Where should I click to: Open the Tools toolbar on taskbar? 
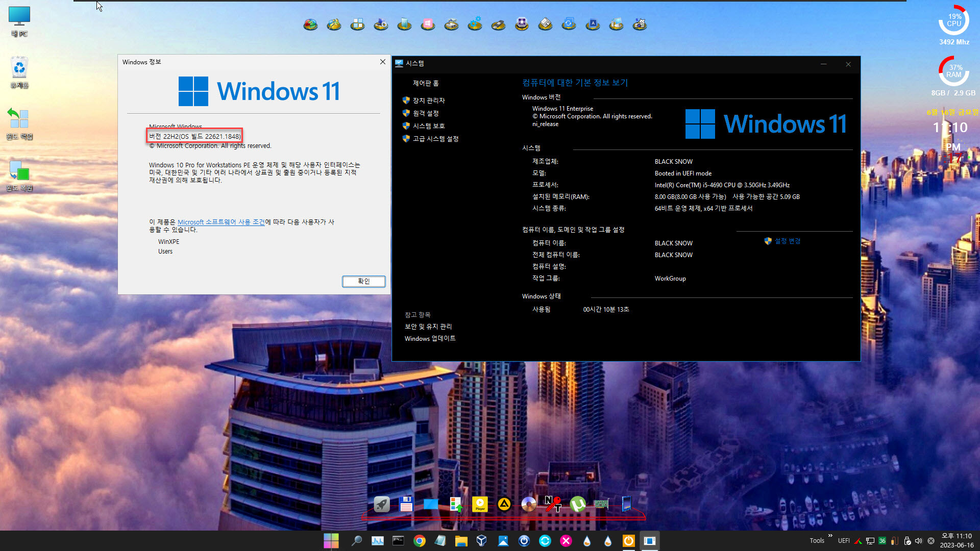(817, 541)
